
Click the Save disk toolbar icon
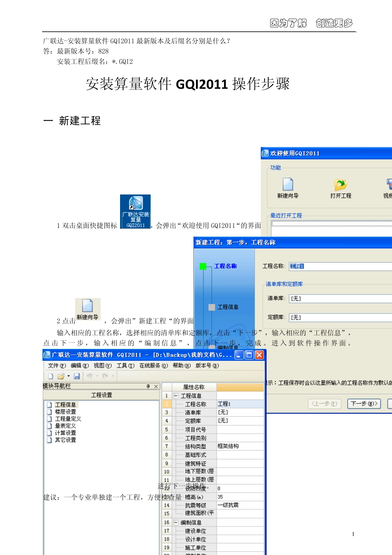click(x=77, y=376)
